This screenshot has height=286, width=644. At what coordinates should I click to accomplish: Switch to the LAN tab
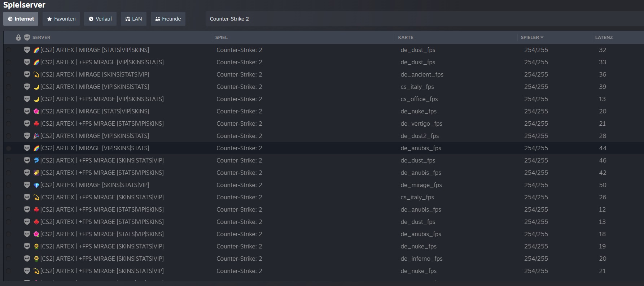pos(133,19)
